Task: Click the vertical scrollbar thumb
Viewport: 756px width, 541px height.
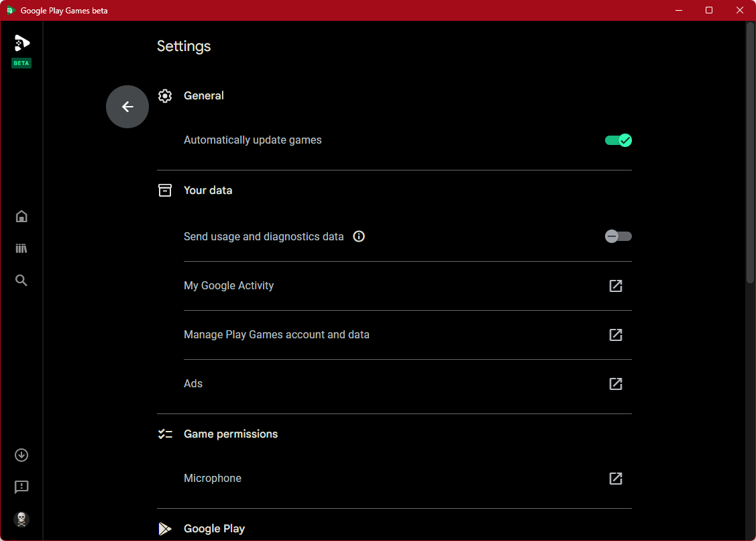Action: tap(750, 154)
